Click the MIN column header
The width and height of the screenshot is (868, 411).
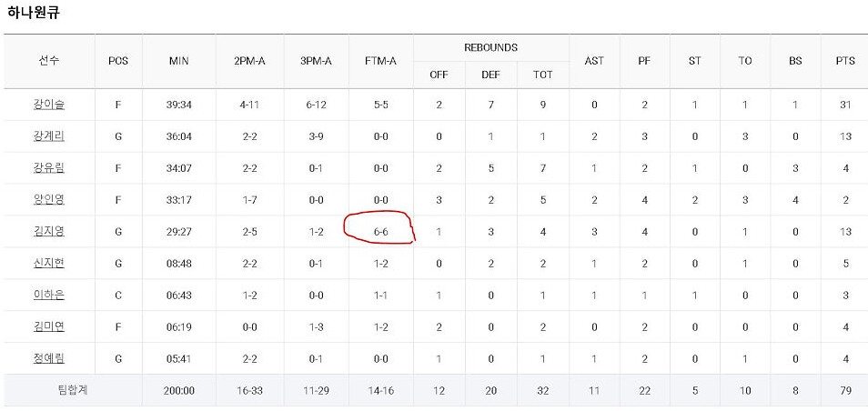179,62
